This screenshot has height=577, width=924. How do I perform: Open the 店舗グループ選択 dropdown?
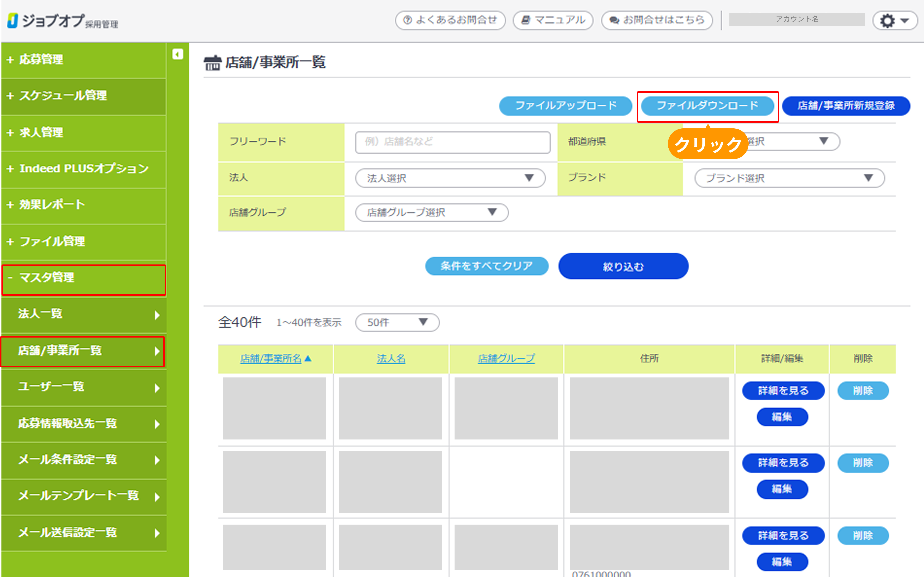coord(431,213)
